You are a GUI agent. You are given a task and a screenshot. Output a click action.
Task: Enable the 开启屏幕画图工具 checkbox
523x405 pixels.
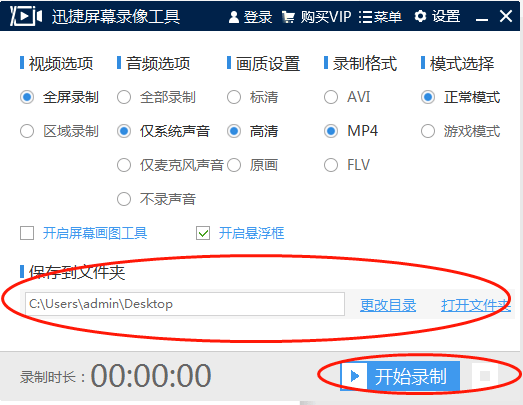pyautogui.click(x=27, y=233)
